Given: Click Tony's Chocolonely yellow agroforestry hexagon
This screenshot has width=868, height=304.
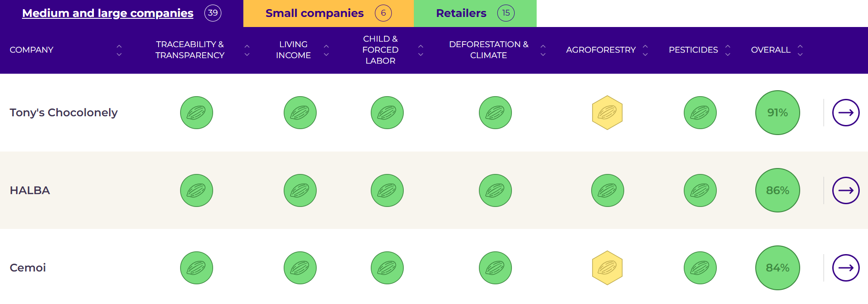Looking at the screenshot, I should click(x=607, y=113).
